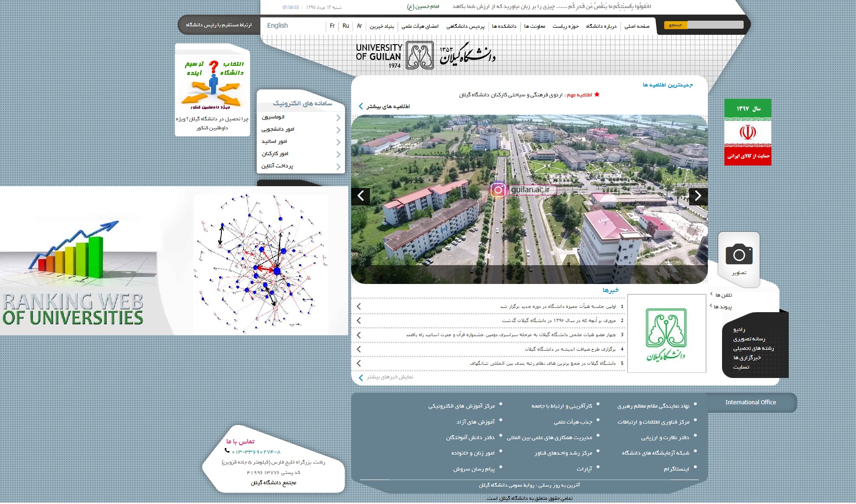856x504 pixels.
Task: Open the دانشکده ها menu item
Action: (504, 26)
